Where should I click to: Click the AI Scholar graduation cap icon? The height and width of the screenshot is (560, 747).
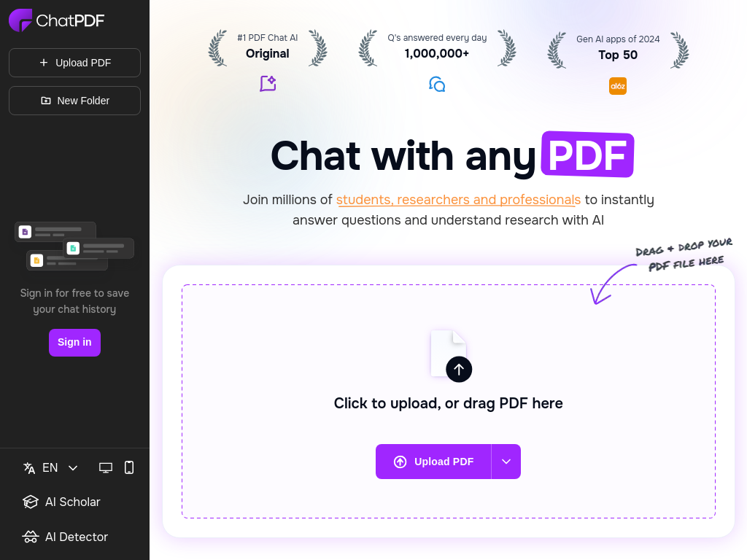point(30,502)
